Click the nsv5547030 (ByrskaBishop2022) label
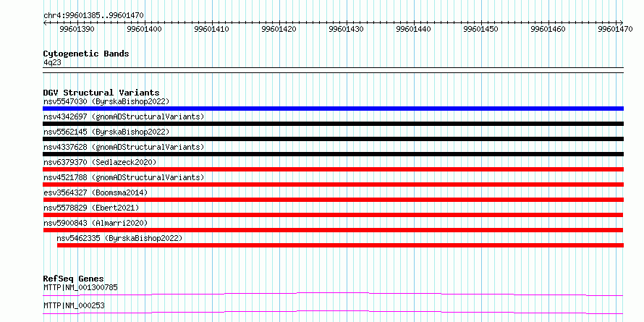Viewport: 644px width, 322px height. tap(106, 101)
